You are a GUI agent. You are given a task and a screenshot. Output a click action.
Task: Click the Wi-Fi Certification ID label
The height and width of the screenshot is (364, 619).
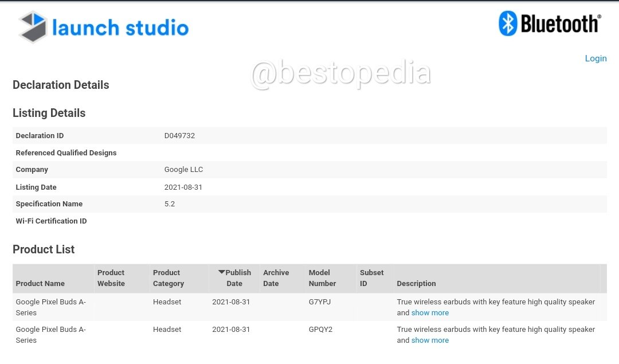(51, 221)
